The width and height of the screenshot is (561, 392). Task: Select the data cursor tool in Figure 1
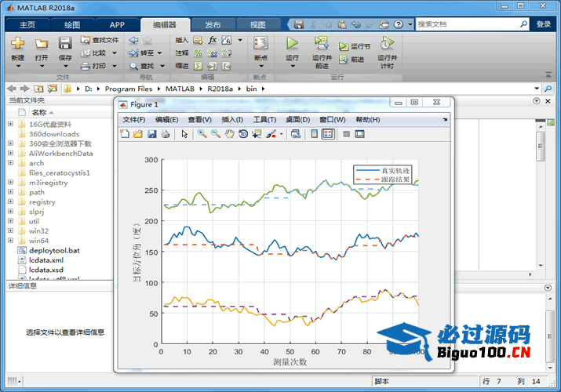[x=257, y=134]
